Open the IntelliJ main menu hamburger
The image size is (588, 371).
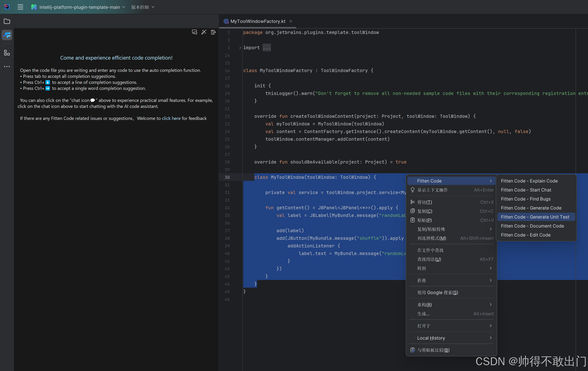pyautogui.click(x=20, y=7)
